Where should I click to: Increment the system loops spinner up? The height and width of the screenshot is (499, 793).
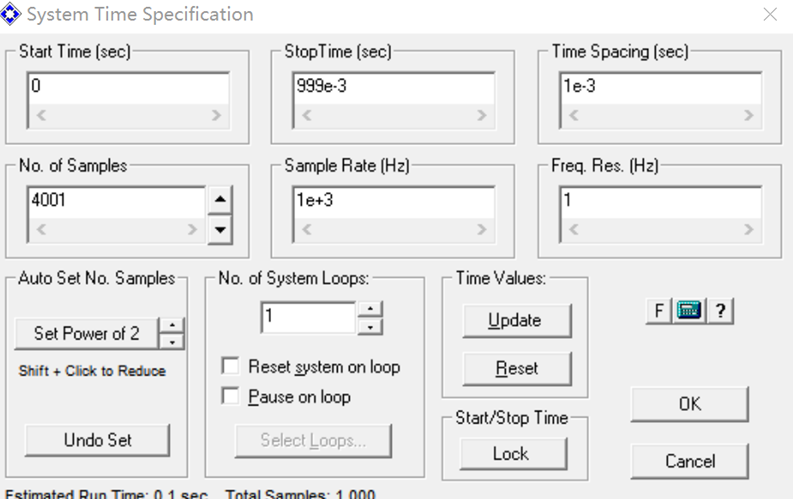[x=370, y=309]
